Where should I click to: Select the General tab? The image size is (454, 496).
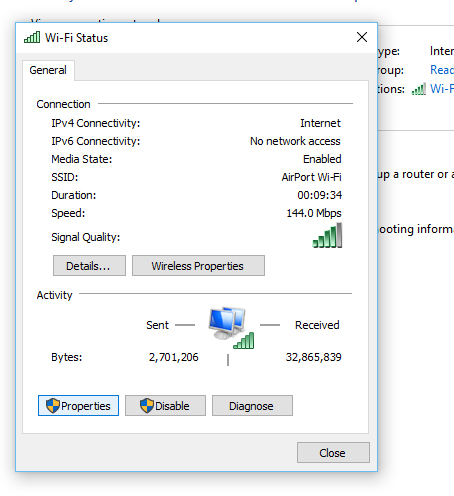click(48, 70)
